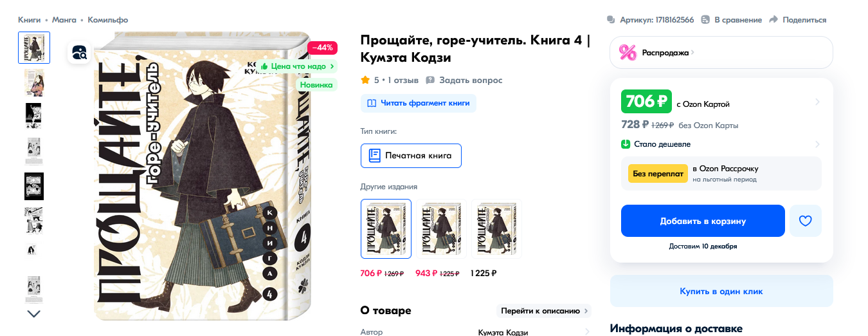The image size is (868, 336).
Task: Open Читать фрагмент книги preview
Action: (x=419, y=103)
